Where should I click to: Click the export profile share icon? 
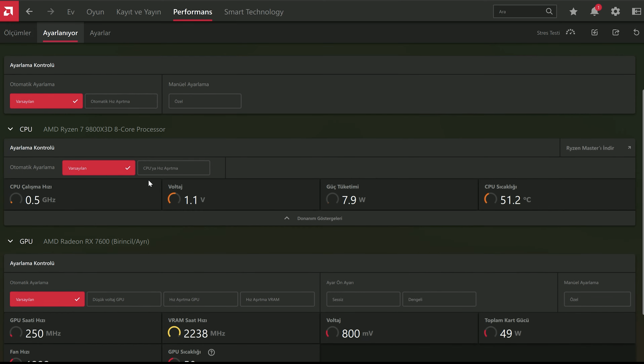point(616,33)
